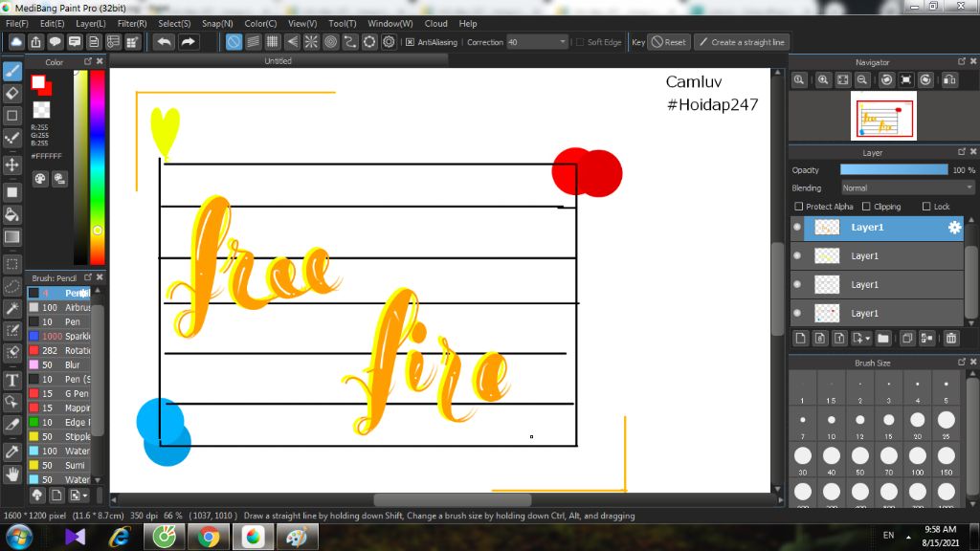Toggle visibility of the third Layer1

pyautogui.click(x=797, y=284)
